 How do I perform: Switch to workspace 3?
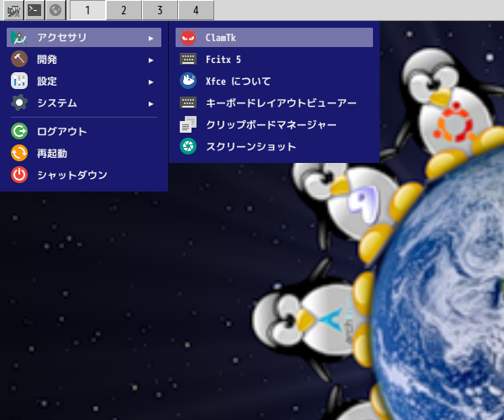coord(160,11)
